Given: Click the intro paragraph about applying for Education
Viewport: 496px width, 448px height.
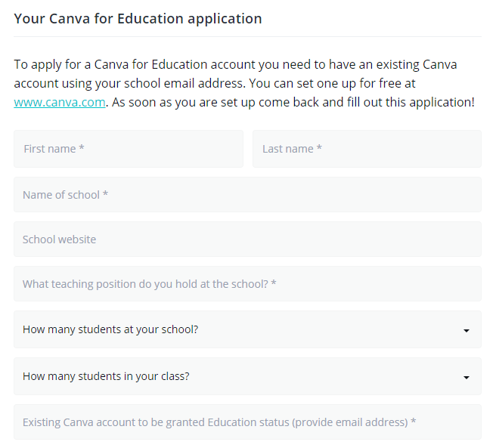Looking at the screenshot, I should (x=244, y=83).
